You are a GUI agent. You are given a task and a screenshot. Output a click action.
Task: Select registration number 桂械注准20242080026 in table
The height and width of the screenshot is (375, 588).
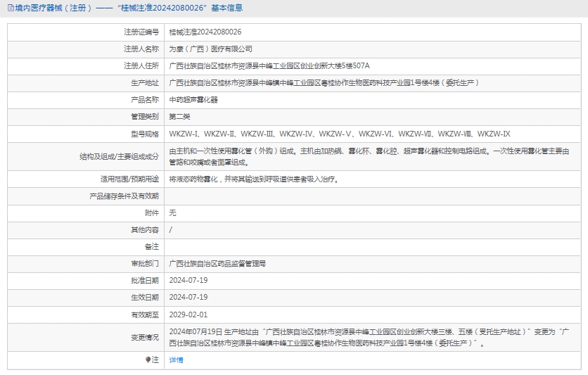(205, 32)
